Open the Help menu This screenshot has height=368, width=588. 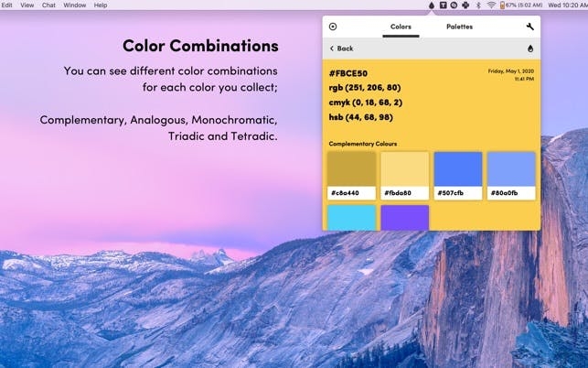click(x=100, y=5)
